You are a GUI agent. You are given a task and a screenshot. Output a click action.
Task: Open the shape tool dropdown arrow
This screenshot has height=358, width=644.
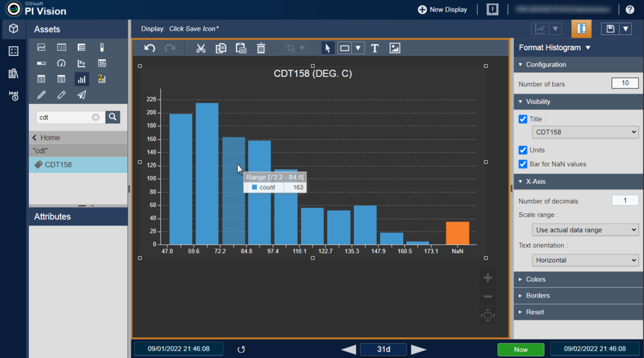click(358, 48)
